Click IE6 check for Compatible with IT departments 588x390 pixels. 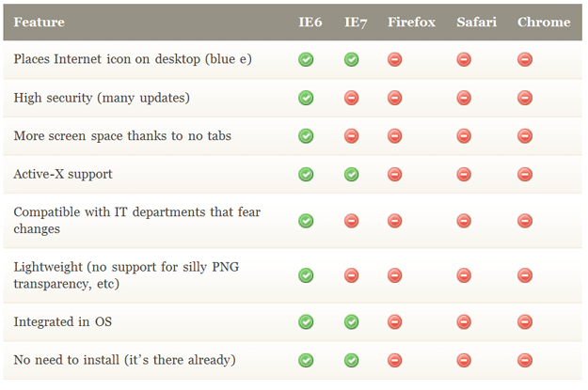coord(306,220)
